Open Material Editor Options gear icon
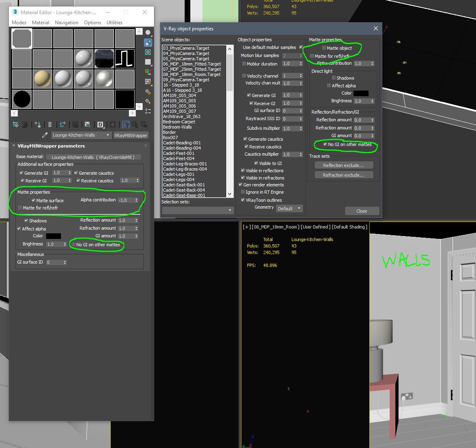 click(148, 91)
